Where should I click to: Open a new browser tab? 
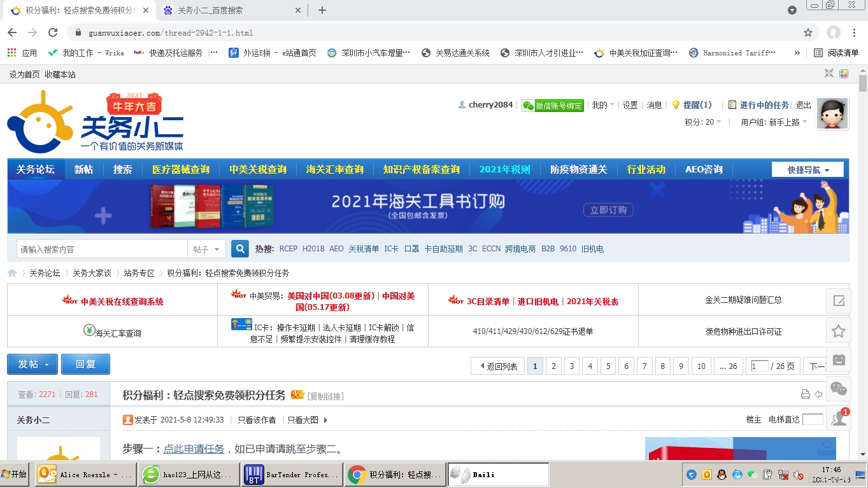point(322,10)
